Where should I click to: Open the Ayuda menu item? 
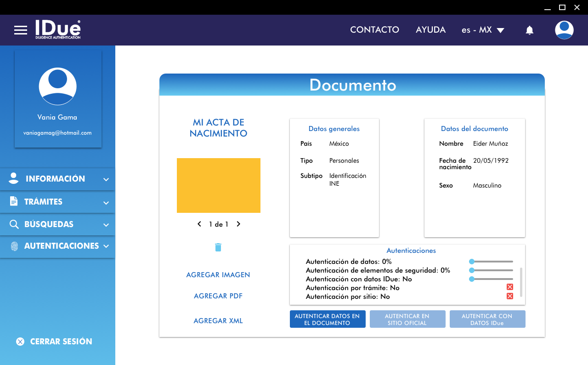(x=430, y=30)
